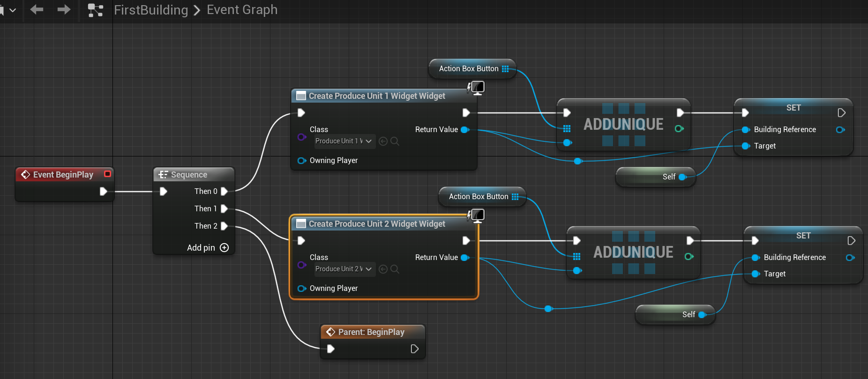Toggle the Self output pin on lower Self node
This screenshot has width=868, height=379.
[702, 315]
